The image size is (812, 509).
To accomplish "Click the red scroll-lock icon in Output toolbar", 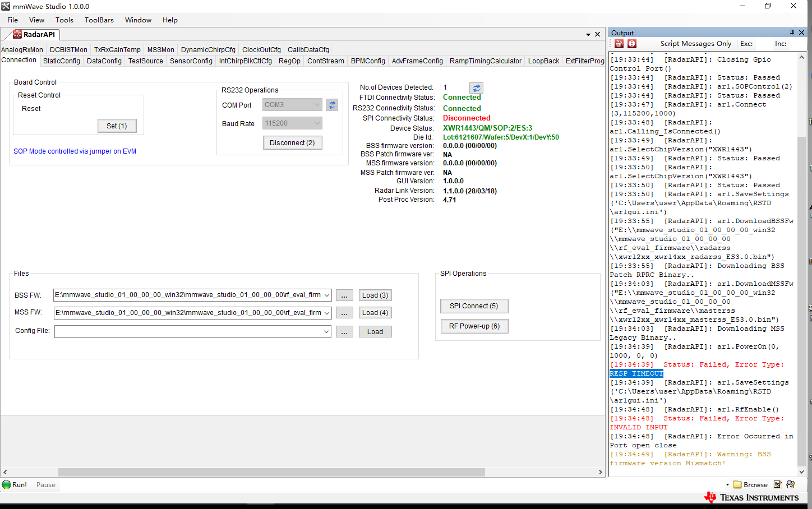I will pyautogui.click(x=632, y=44).
